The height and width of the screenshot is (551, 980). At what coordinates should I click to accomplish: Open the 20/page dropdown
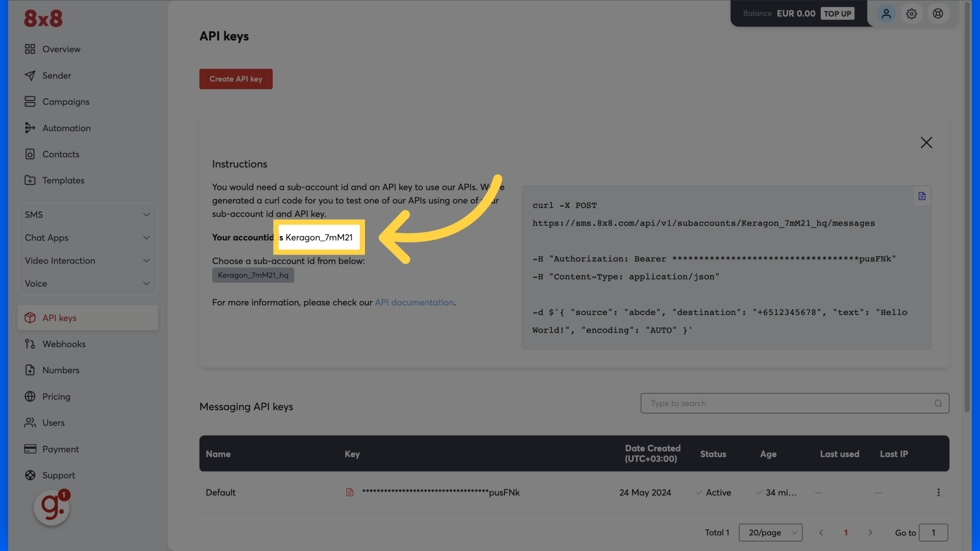771,533
